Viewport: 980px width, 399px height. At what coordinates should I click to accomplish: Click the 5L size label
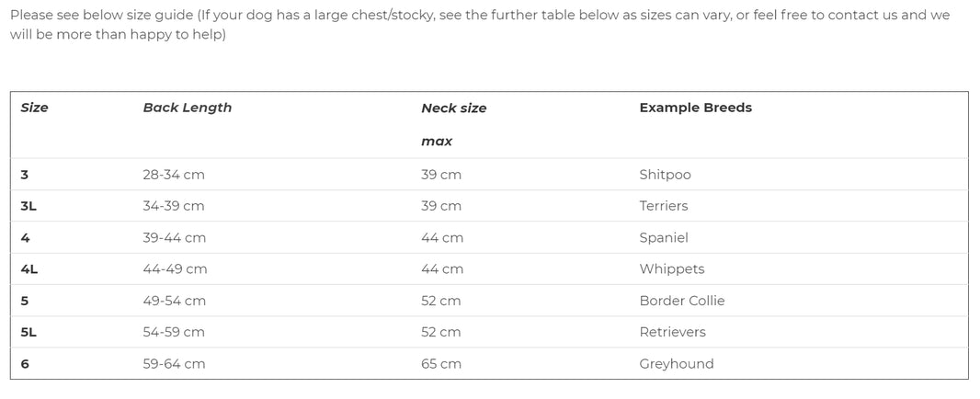pyautogui.click(x=28, y=332)
